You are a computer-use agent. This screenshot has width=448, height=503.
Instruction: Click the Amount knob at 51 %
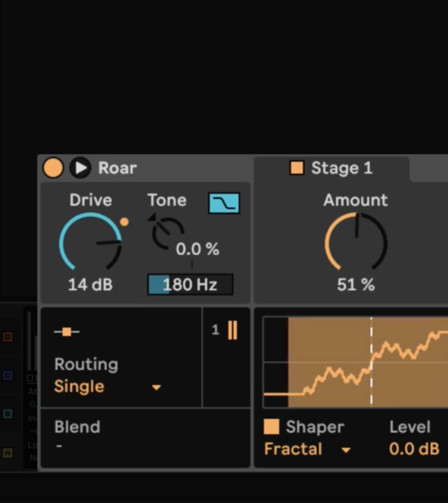point(356,242)
